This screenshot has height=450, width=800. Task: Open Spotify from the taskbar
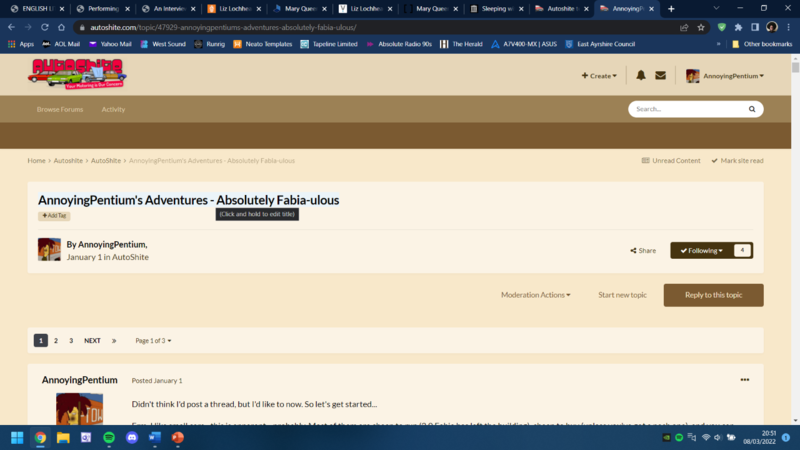click(109, 438)
